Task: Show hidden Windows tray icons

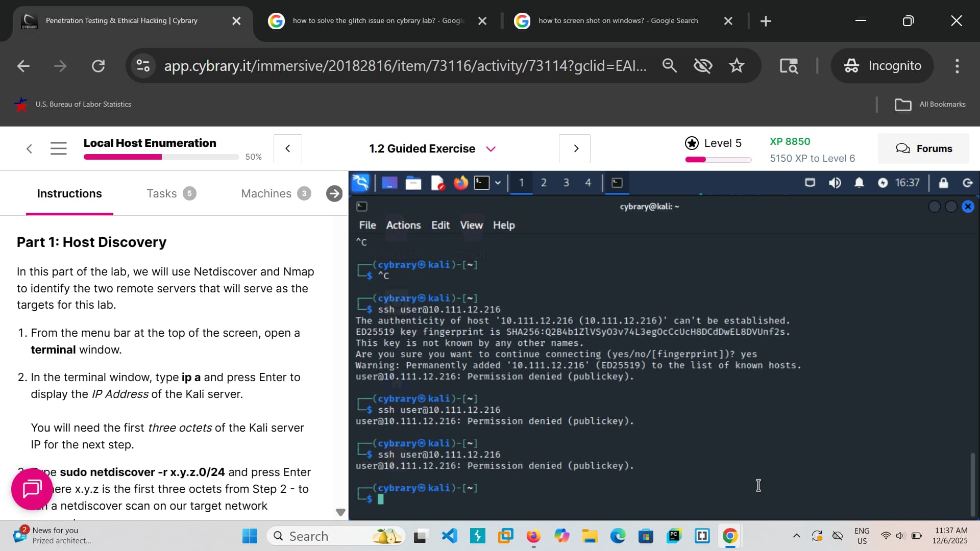Action: coord(796,536)
